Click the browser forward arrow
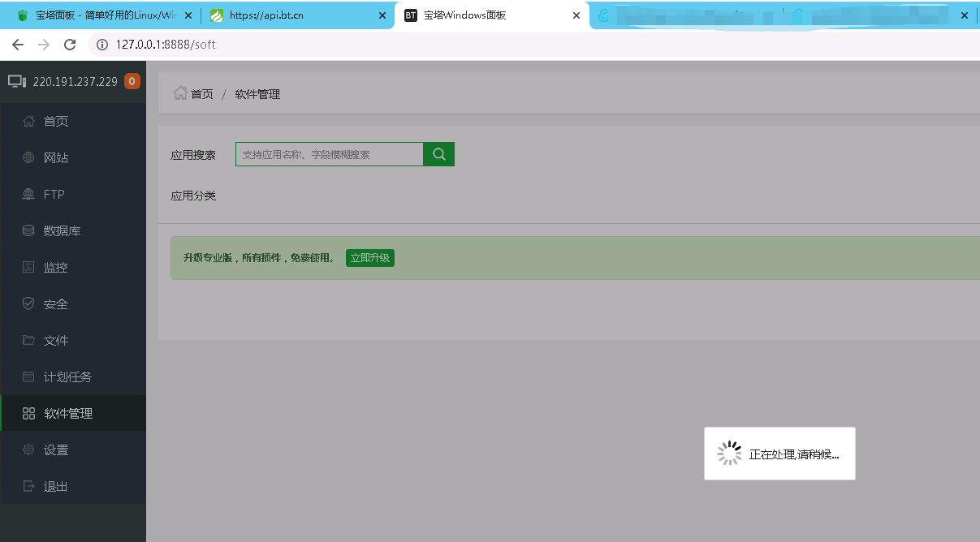 pos(44,45)
